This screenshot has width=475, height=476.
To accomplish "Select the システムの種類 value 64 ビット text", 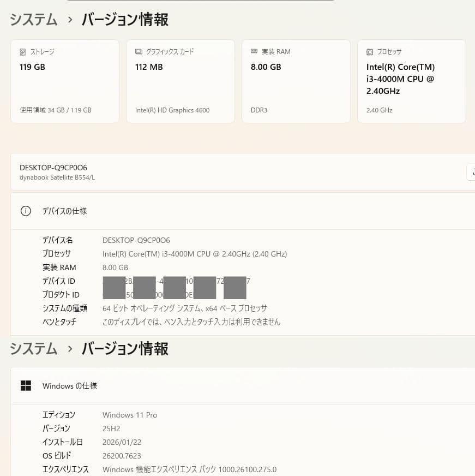I will tap(185, 308).
